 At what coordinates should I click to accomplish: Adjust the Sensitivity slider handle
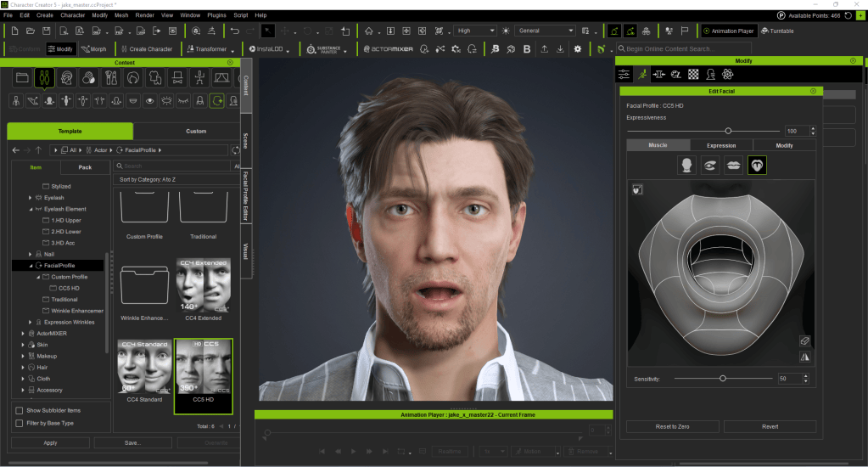(722, 379)
